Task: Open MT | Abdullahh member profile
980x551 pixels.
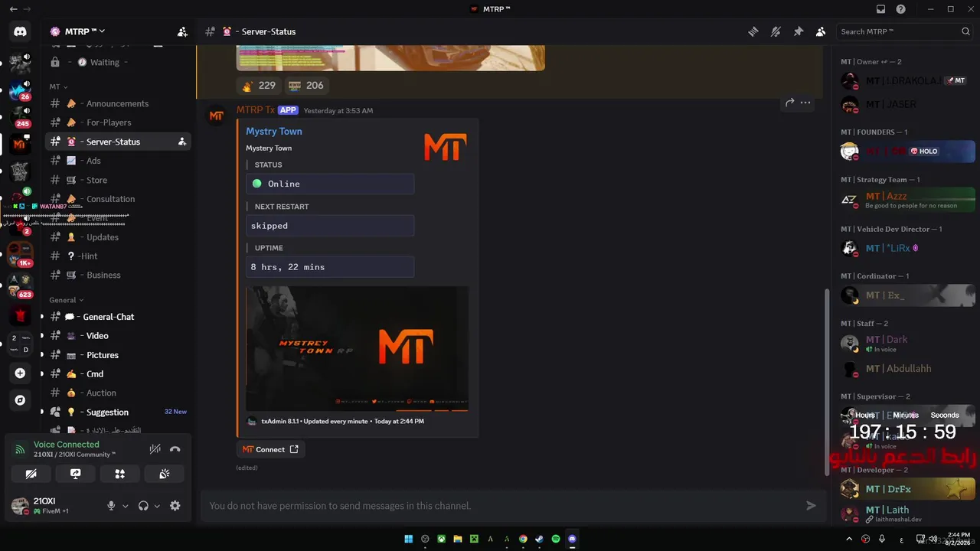Action: tap(907, 369)
